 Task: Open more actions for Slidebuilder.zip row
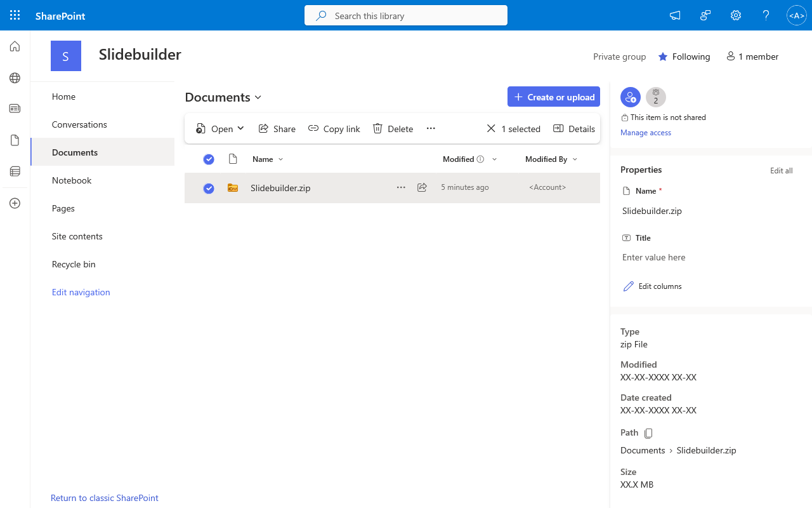point(401,187)
